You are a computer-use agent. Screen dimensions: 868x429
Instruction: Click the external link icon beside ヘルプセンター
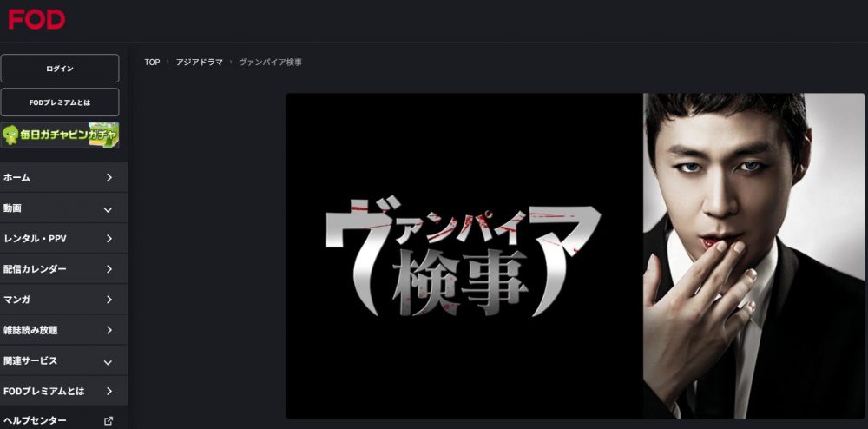[108, 420]
